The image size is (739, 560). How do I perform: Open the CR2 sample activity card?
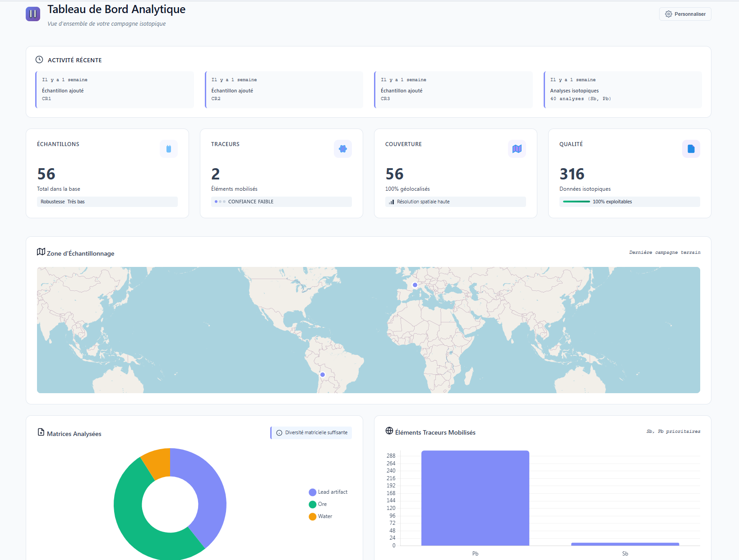(x=284, y=89)
